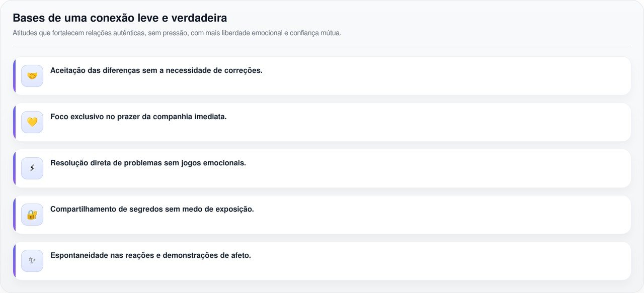Image resolution: width=644 pixels, height=293 pixels.
Task: Click the sparkles icon
Action: 32,261
